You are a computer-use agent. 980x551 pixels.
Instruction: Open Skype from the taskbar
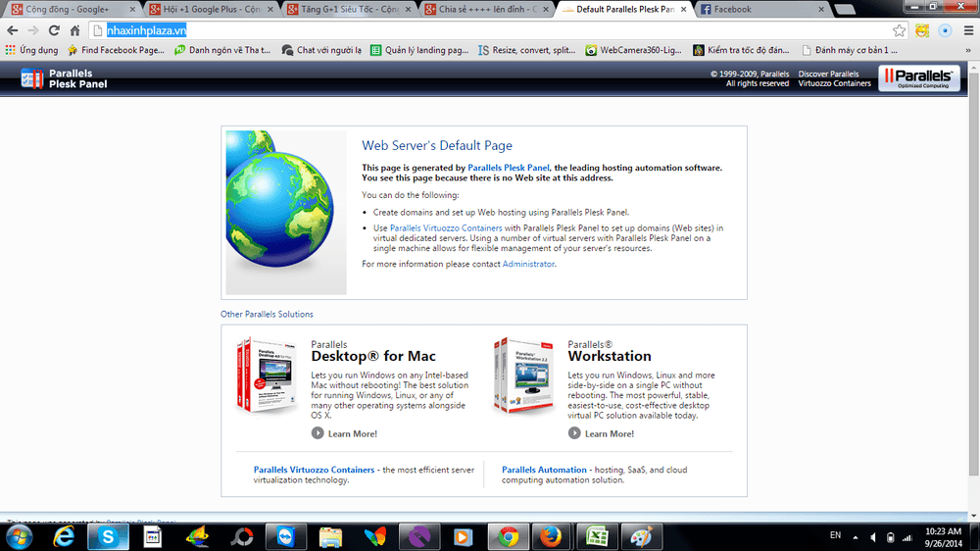(x=108, y=537)
